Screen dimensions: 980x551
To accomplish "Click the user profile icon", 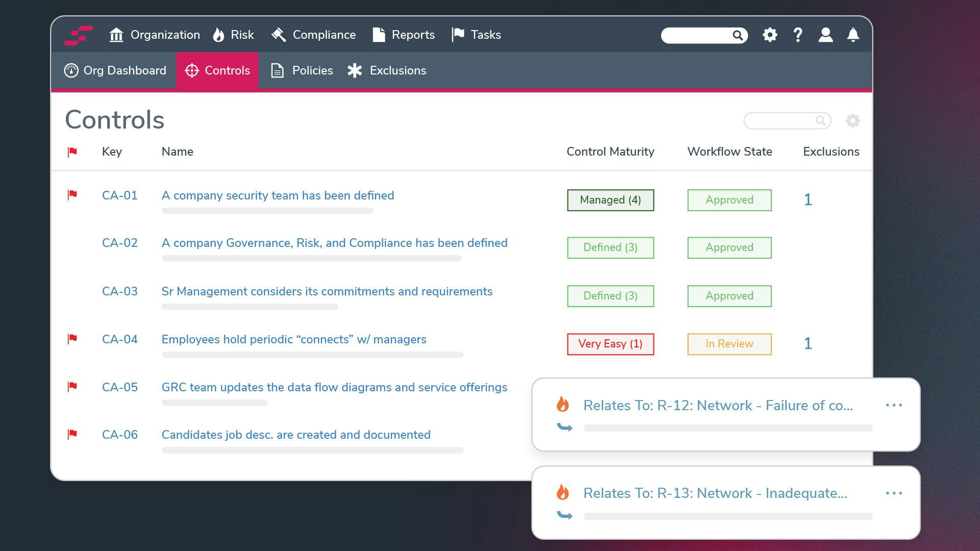I will 824,35.
